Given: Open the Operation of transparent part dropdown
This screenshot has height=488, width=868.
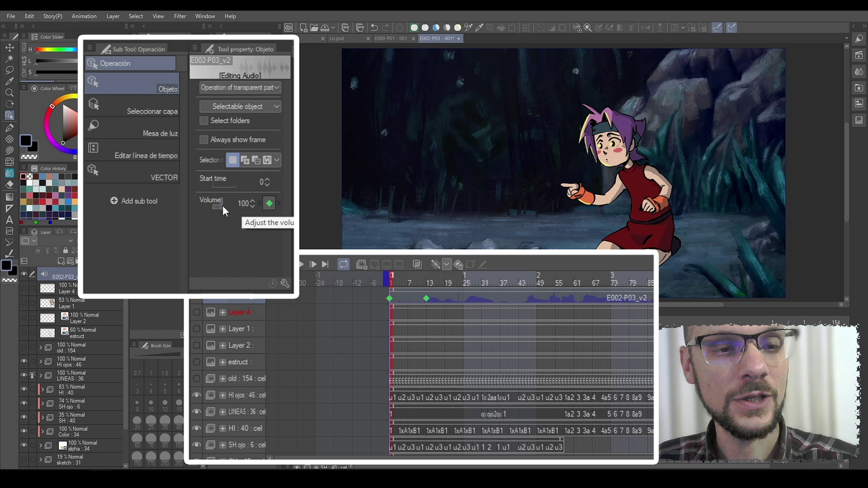Looking at the screenshot, I should [x=240, y=87].
